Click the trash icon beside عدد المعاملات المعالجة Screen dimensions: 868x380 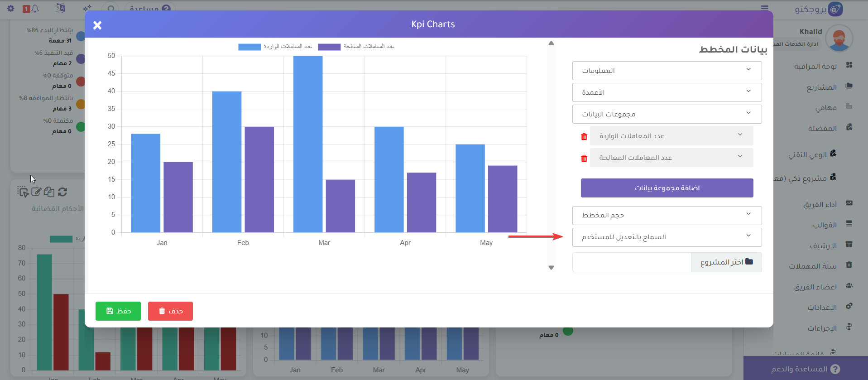tap(584, 158)
